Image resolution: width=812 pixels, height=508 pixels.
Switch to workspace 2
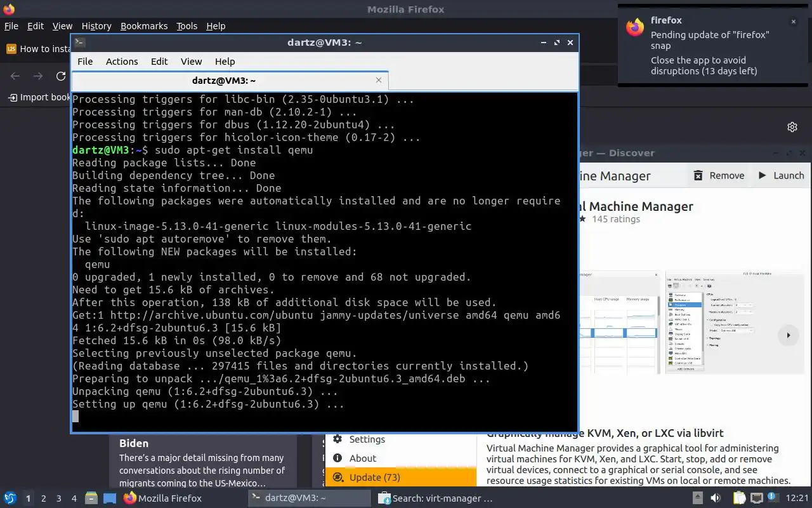point(44,498)
